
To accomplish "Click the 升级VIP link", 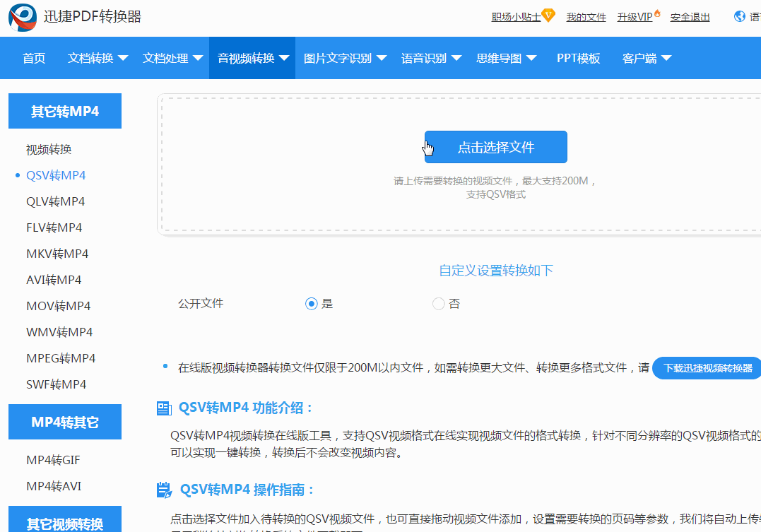I will pyautogui.click(x=635, y=18).
